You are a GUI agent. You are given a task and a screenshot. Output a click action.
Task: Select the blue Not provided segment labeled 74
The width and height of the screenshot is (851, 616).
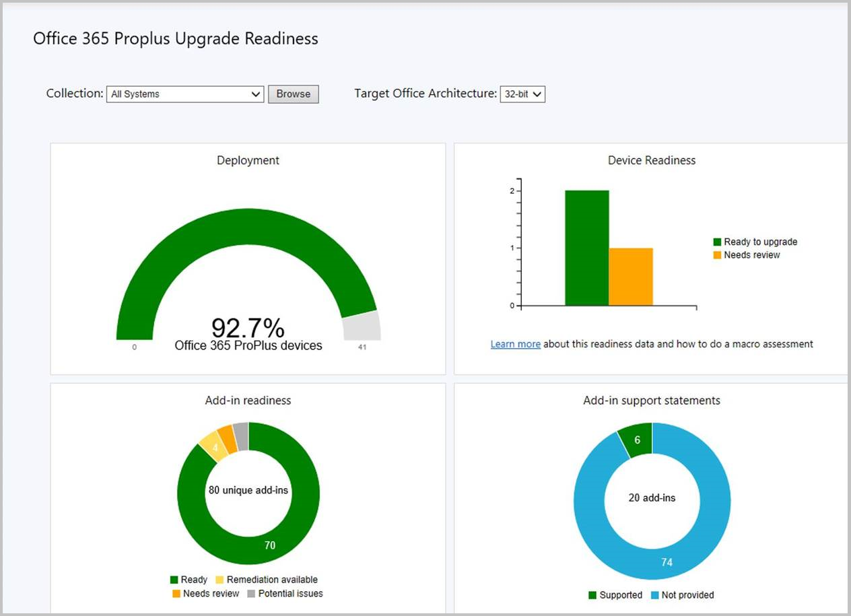tap(667, 562)
